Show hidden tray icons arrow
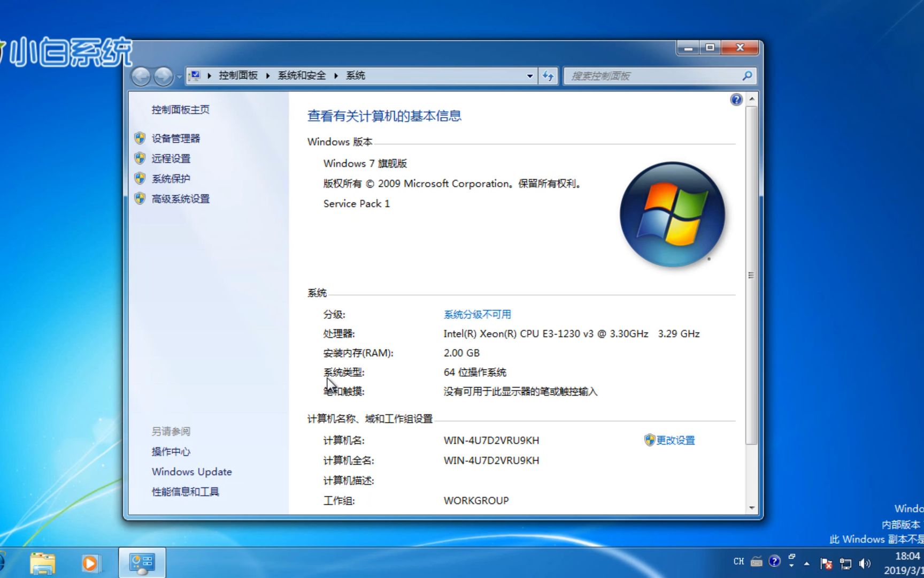 [x=807, y=563]
